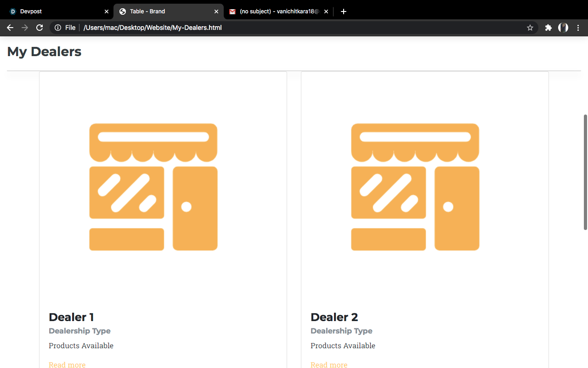Open the three-dot Chrome menu
Viewport: 588px width, 368px height.
pyautogui.click(x=578, y=28)
